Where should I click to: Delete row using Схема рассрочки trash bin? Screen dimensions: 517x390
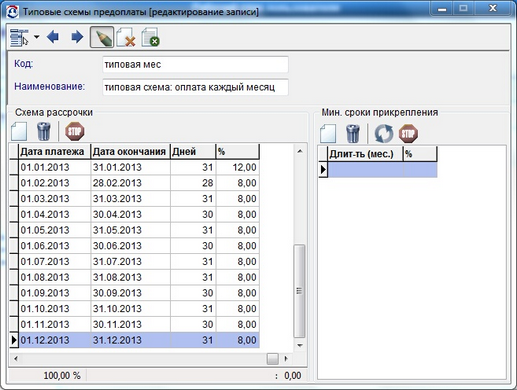(x=44, y=131)
